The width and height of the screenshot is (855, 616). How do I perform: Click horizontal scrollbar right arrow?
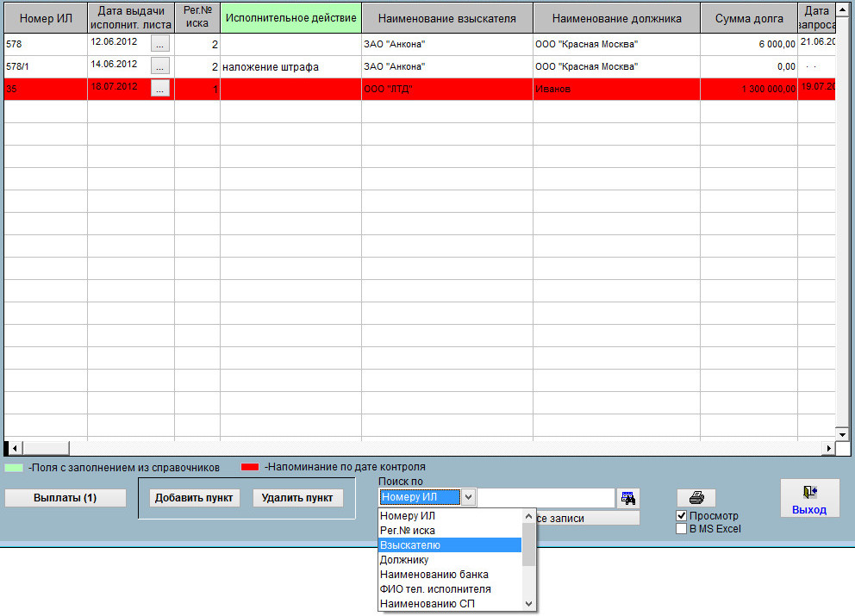(x=829, y=448)
